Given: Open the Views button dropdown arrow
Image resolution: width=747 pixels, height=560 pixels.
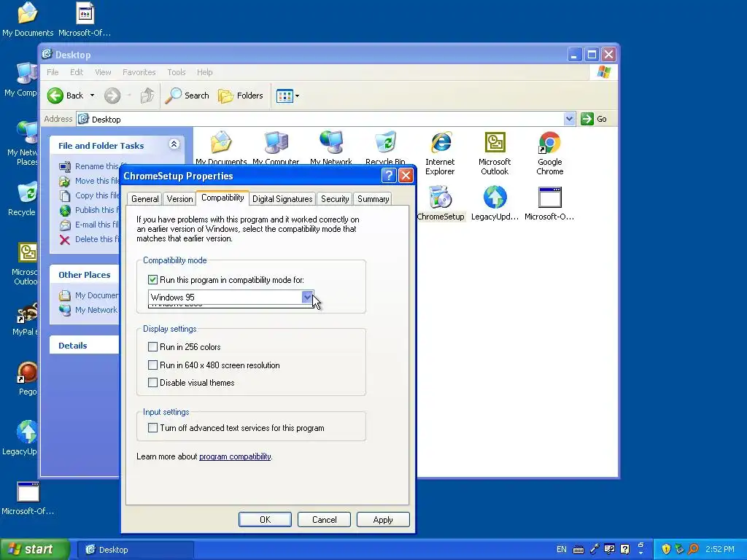Looking at the screenshot, I should 298,96.
